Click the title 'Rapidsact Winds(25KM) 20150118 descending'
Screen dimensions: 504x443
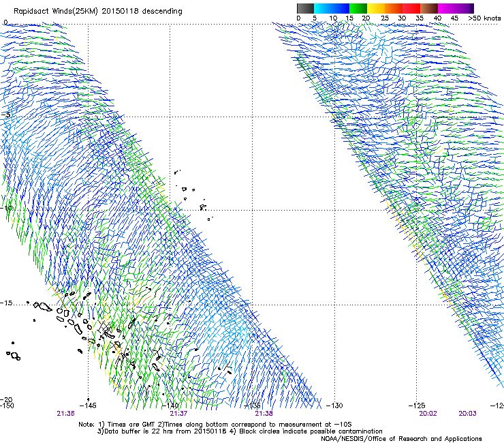click(x=97, y=12)
